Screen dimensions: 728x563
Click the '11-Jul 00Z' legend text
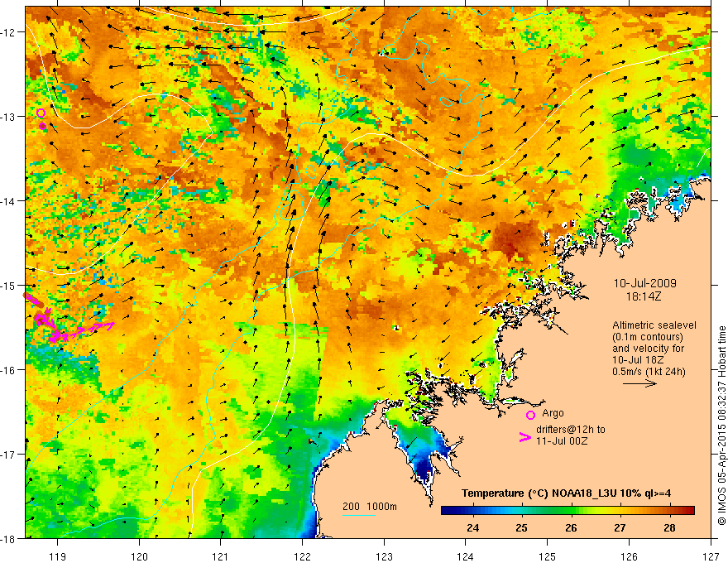pyautogui.click(x=562, y=441)
